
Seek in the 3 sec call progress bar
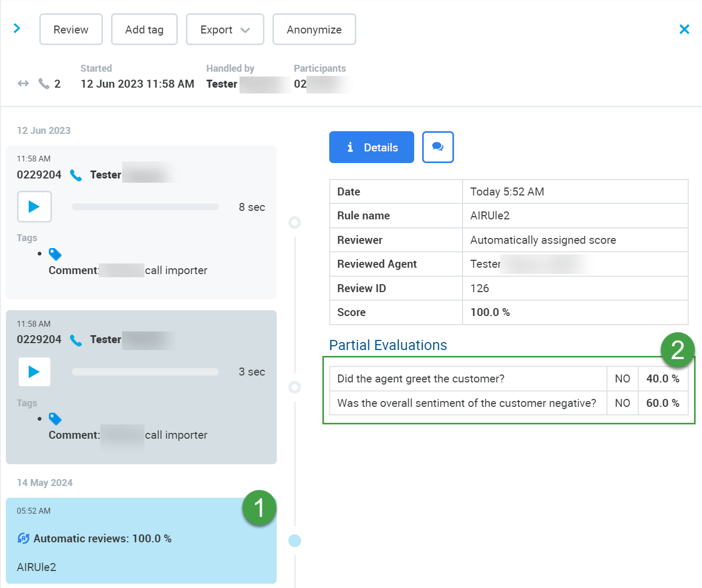point(145,372)
